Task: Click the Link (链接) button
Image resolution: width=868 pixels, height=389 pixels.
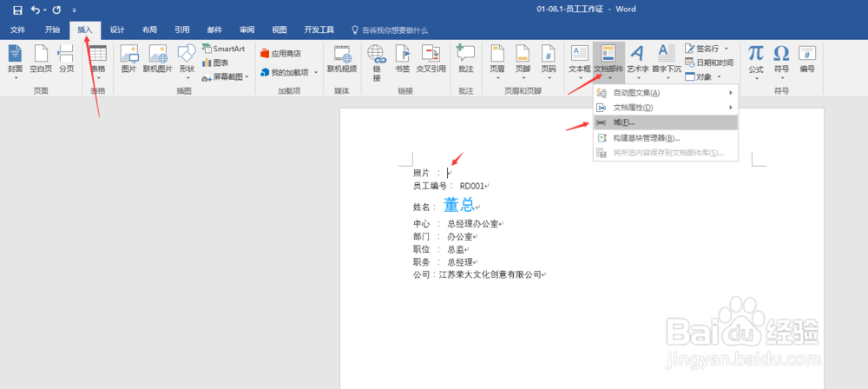Action: [377, 63]
